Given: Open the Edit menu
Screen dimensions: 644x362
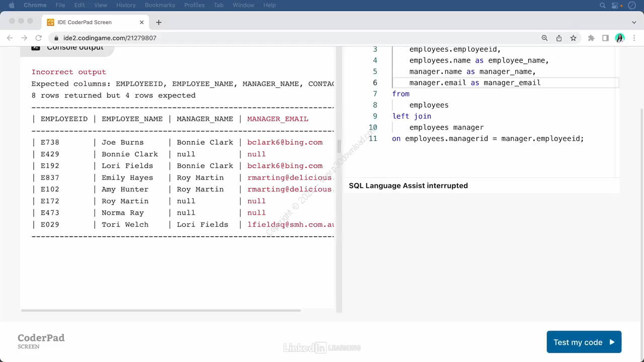Looking at the screenshot, I should (x=79, y=5).
